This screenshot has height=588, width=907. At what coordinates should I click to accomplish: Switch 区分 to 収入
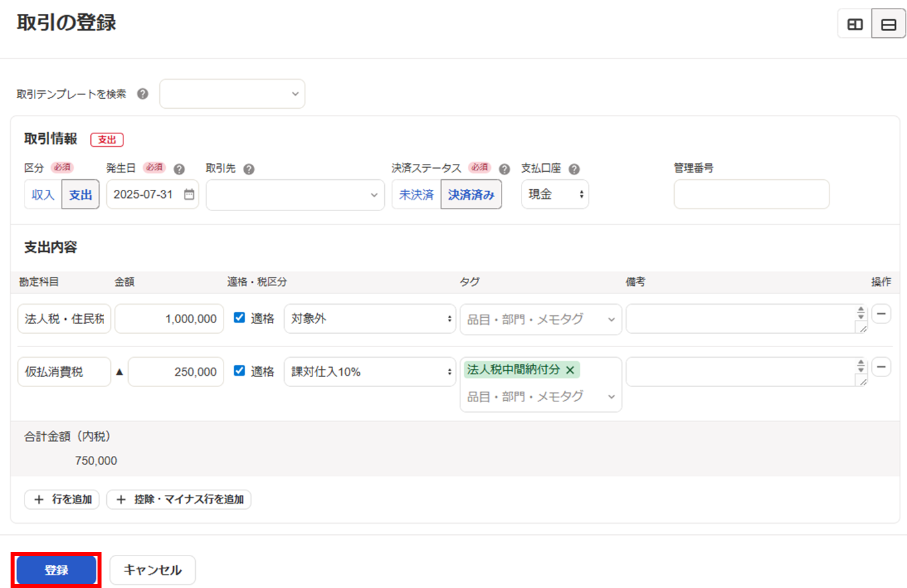tap(43, 195)
